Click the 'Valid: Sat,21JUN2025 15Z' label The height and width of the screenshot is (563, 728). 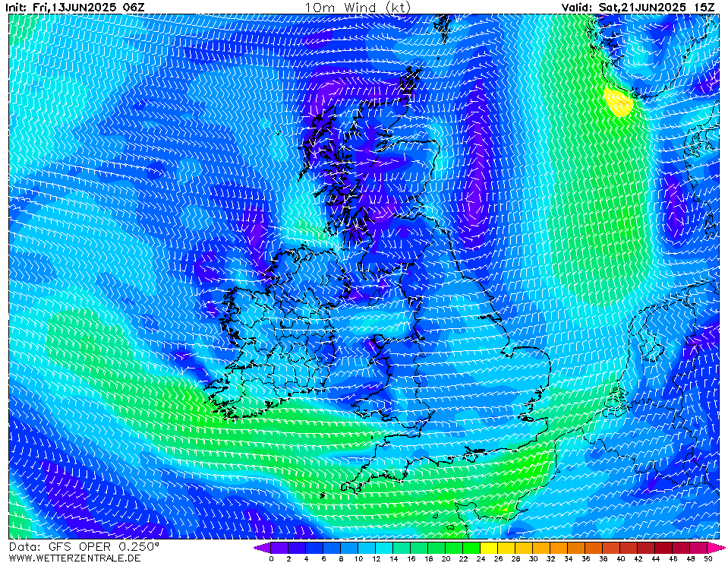(x=638, y=7)
